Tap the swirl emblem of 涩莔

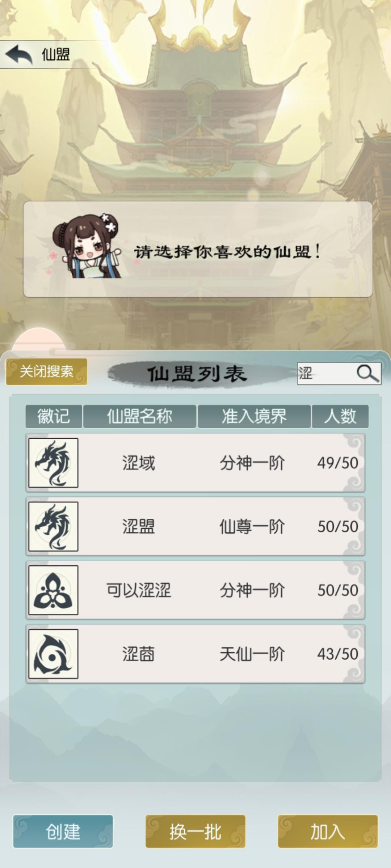click(x=53, y=654)
